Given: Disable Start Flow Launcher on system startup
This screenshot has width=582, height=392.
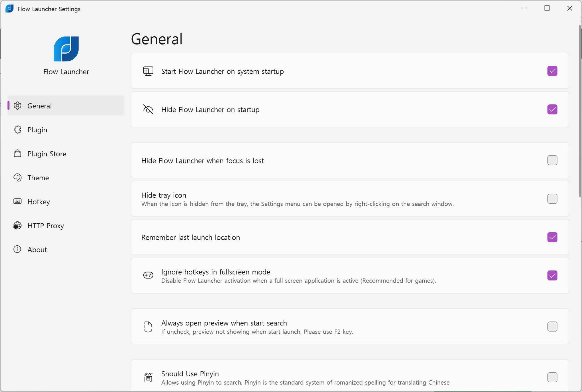Looking at the screenshot, I should click(552, 71).
